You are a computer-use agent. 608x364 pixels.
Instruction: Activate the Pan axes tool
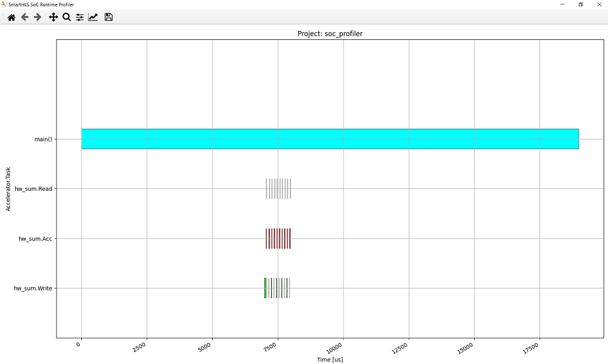coord(53,17)
